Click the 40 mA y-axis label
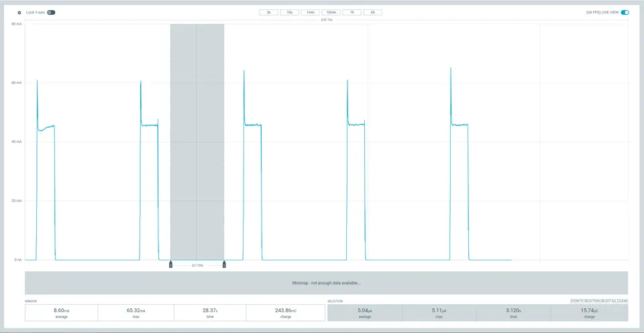The height and width of the screenshot is (333, 644). point(16,142)
